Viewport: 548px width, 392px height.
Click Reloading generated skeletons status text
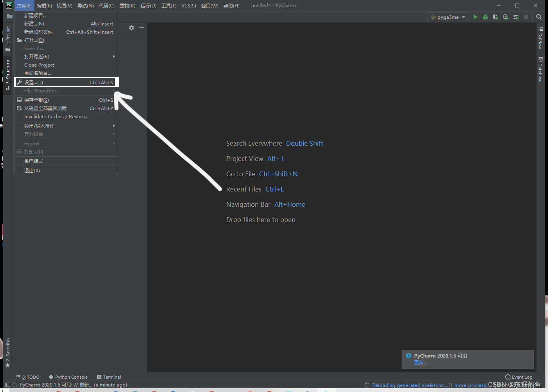(x=430, y=385)
